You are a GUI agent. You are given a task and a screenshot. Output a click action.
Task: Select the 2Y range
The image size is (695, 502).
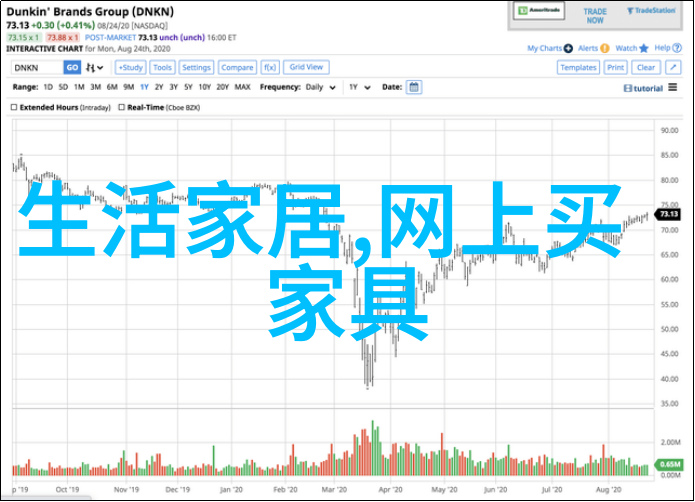point(159,87)
